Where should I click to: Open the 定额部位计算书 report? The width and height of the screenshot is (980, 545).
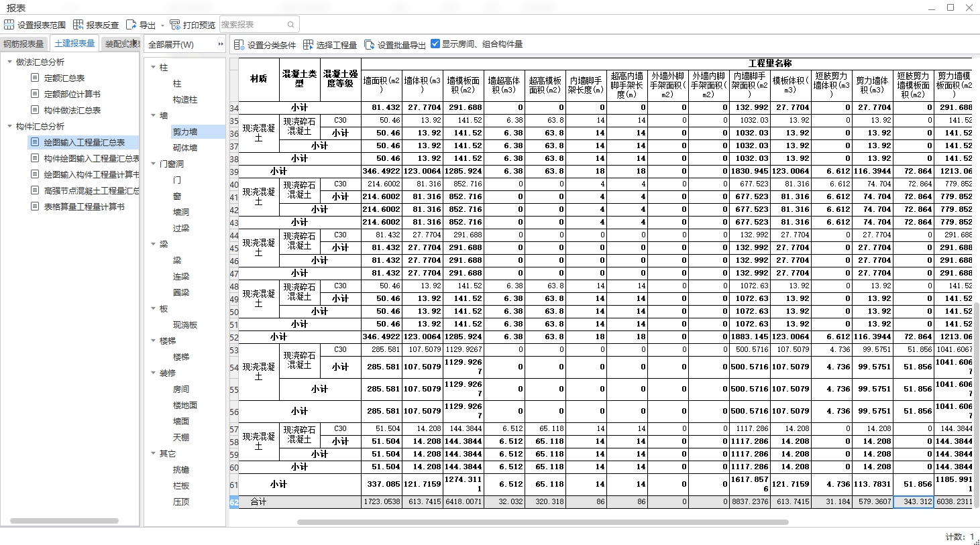[72, 94]
